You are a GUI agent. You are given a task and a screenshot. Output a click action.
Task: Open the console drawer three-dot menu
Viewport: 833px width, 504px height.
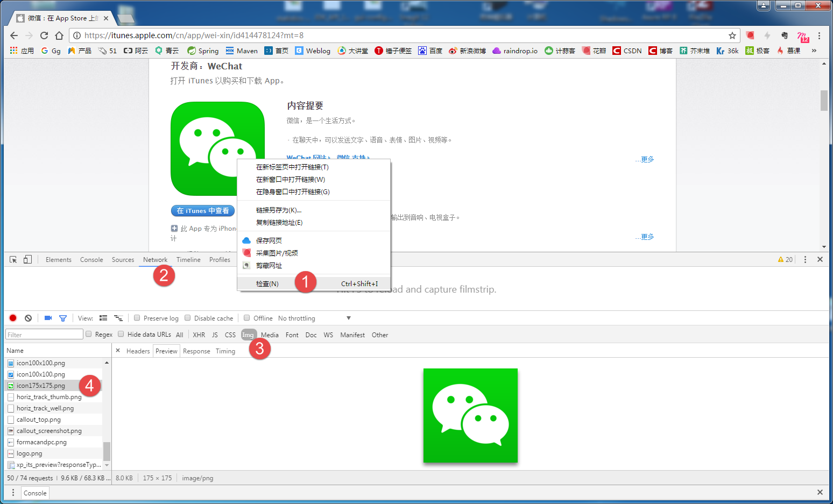pos(13,493)
